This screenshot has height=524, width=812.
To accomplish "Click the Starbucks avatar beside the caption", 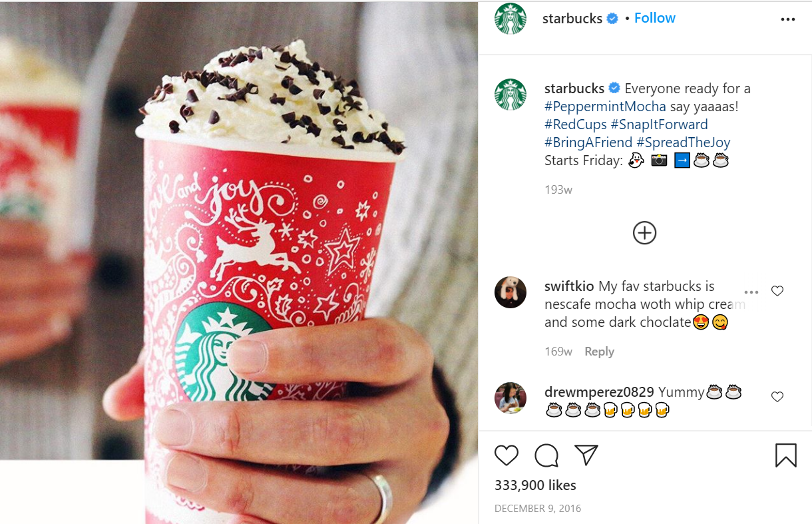I will [510, 95].
